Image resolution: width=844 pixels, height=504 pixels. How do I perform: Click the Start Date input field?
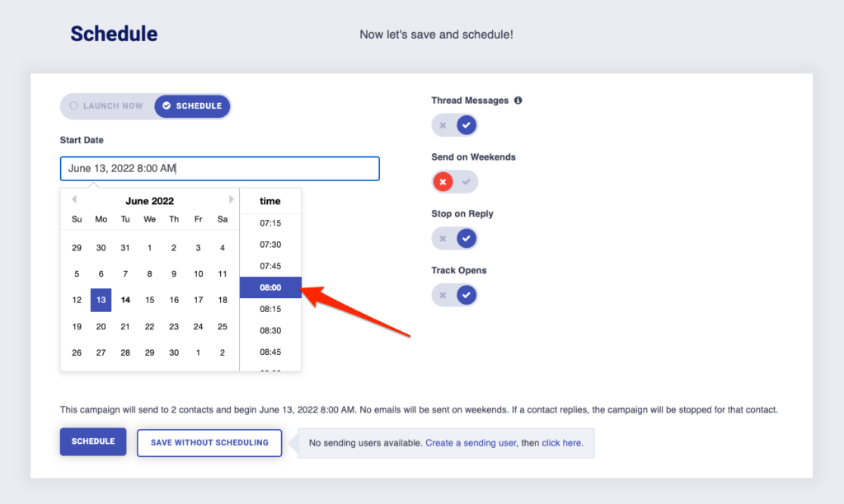[219, 168]
